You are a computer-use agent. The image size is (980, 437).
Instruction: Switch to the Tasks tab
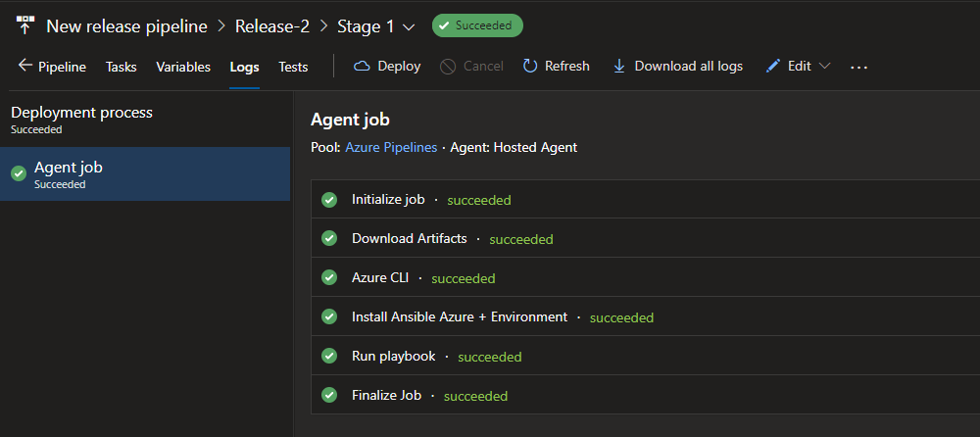[122, 67]
